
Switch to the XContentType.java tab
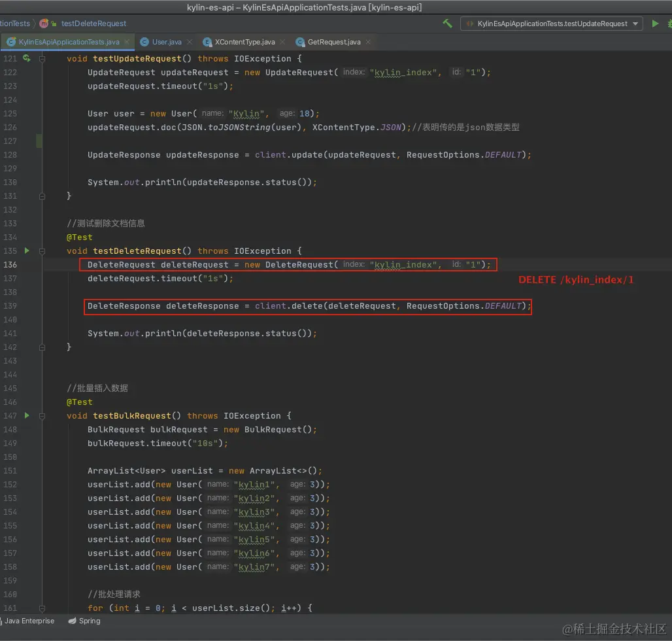(244, 42)
